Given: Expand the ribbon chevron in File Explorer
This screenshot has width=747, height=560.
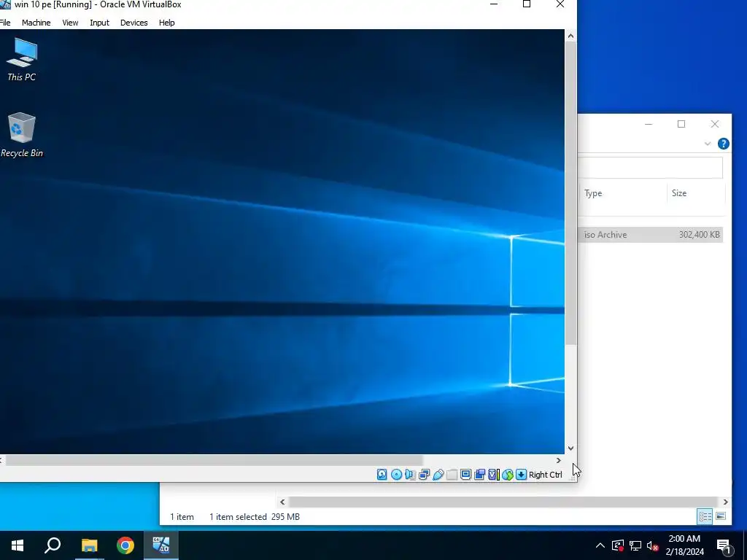Looking at the screenshot, I should (708, 144).
